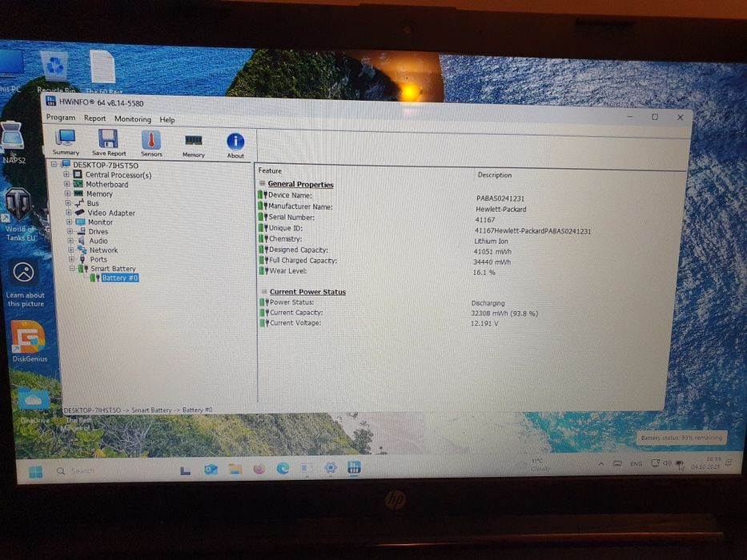
Task: Select Smart Battery in the tree
Action: coord(113,269)
